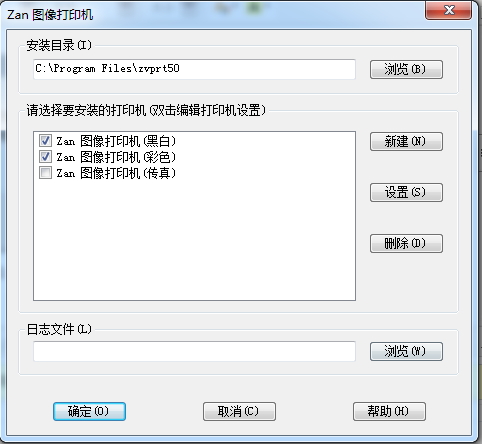Confirm with the 确定(O) button
The width and height of the screenshot is (482, 444).
[x=89, y=411]
